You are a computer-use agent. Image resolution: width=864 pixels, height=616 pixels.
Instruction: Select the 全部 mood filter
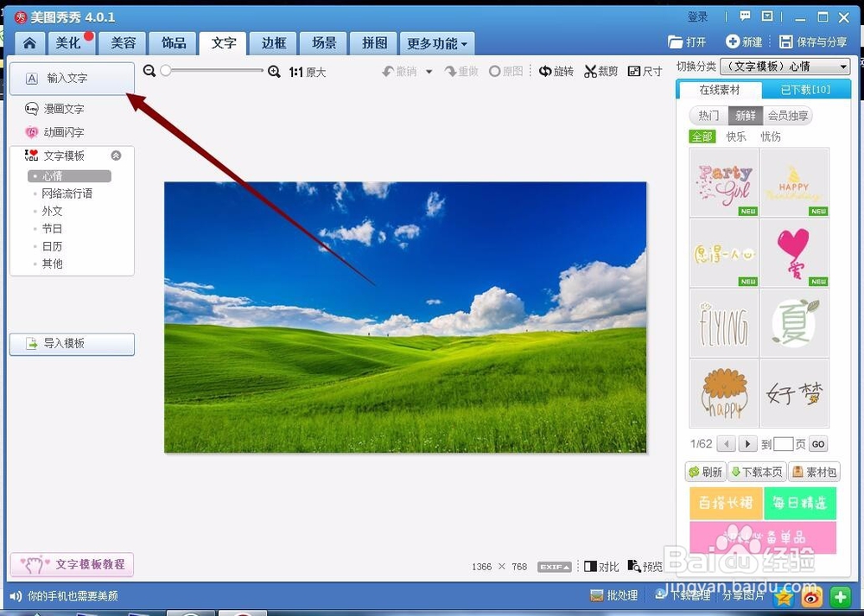pos(702,137)
